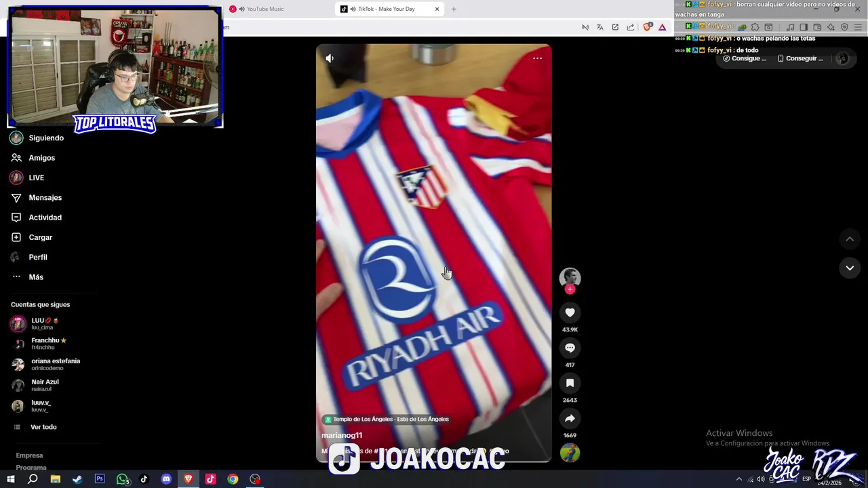Viewport: 868px width, 488px height.
Task: Open the Empresa footer link
Action: [x=29, y=455]
